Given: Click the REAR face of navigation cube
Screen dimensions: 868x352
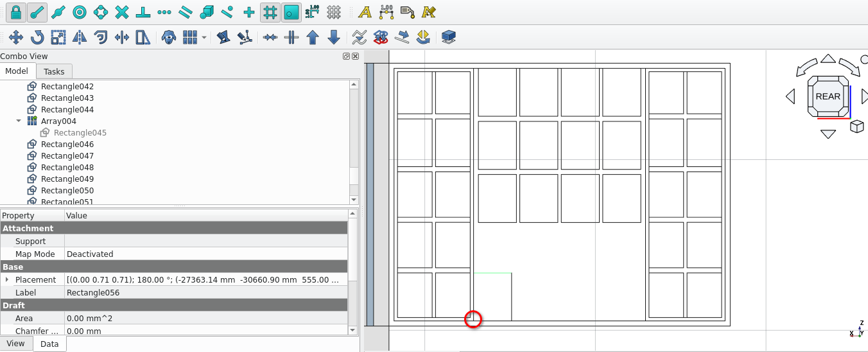Looking at the screenshot, I should click(x=828, y=96).
